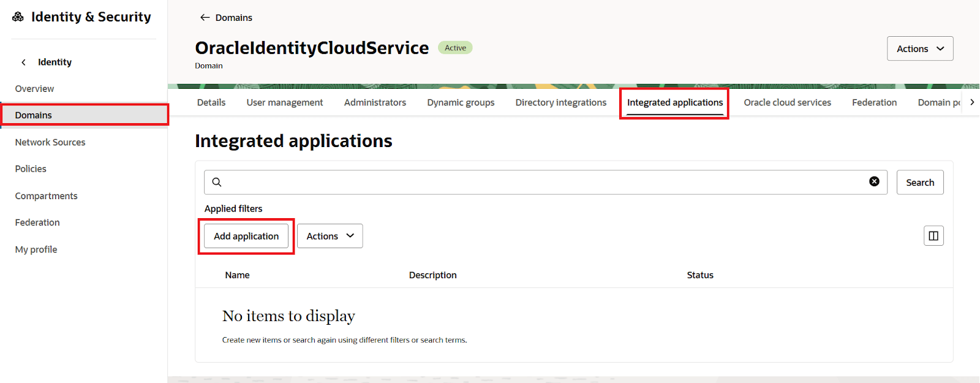Click the Search button
This screenshot has height=383, width=980.
pos(920,182)
